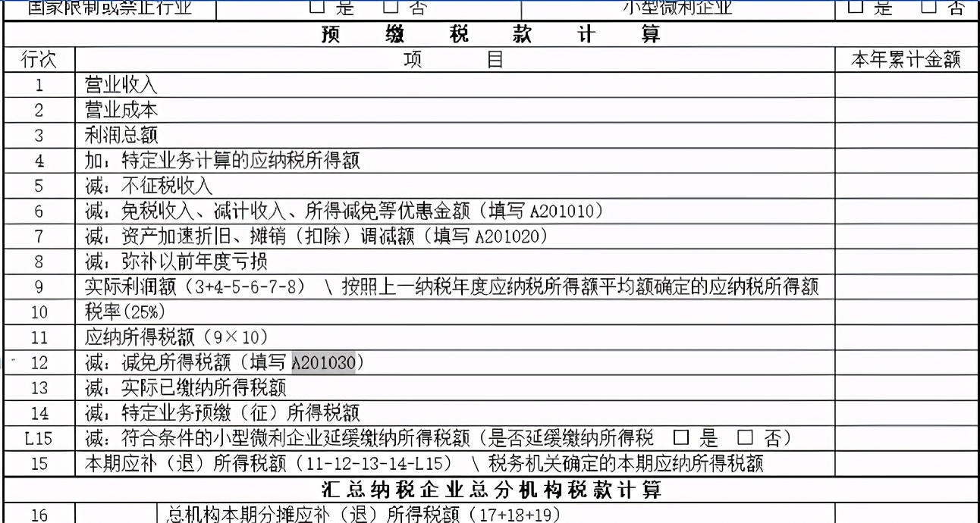This screenshot has height=523, width=980.
Task: Click highlighted A201030 text in row 12
Action: [x=324, y=362]
